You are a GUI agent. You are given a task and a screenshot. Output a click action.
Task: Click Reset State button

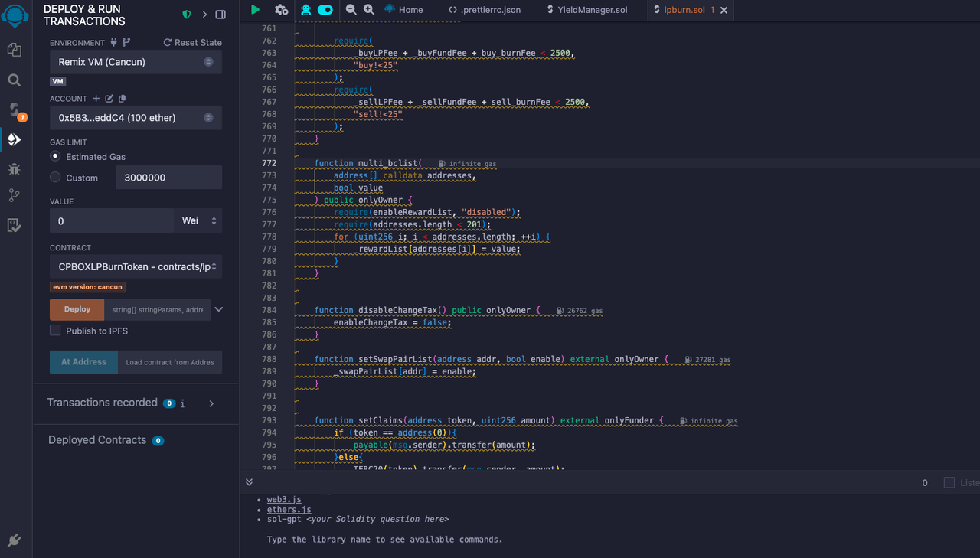tap(192, 42)
